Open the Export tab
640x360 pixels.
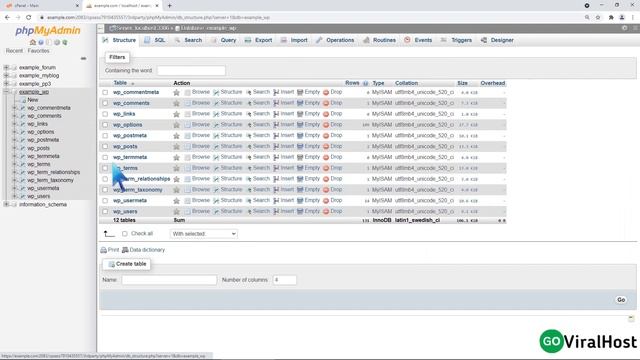(259, 40)
